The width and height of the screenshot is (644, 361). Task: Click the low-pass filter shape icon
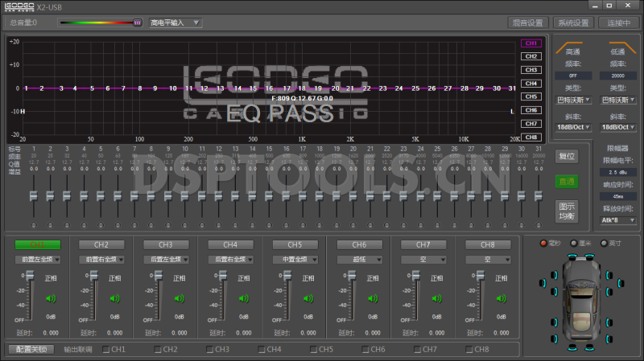[x=621, y=47]
